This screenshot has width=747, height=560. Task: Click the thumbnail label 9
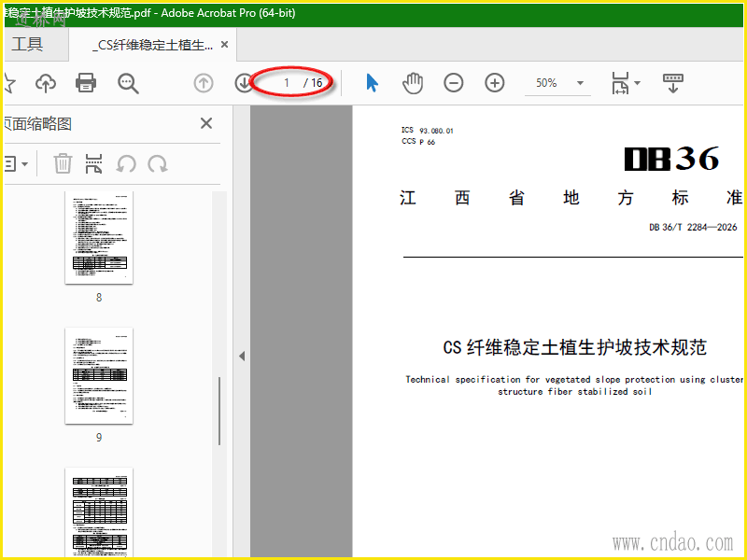tap(99, 437)
